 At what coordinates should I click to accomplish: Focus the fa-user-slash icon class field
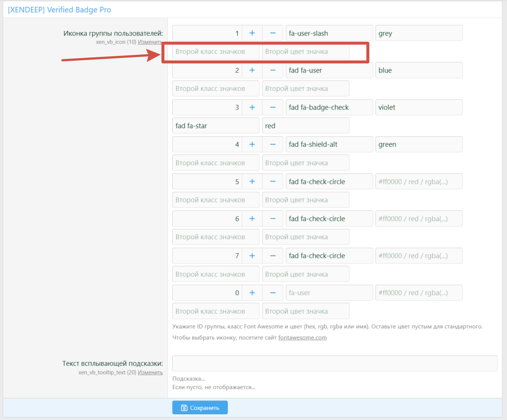[x=329, y=33]
